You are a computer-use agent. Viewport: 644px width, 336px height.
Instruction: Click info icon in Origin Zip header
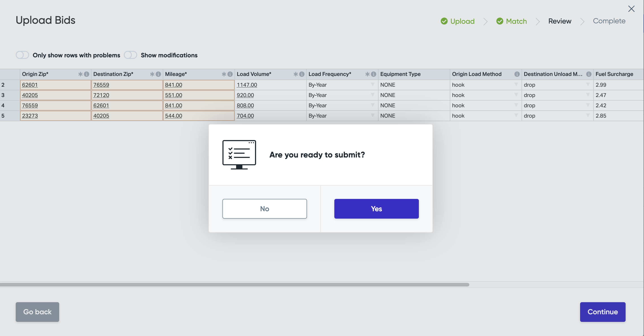[x=87, y=74]
